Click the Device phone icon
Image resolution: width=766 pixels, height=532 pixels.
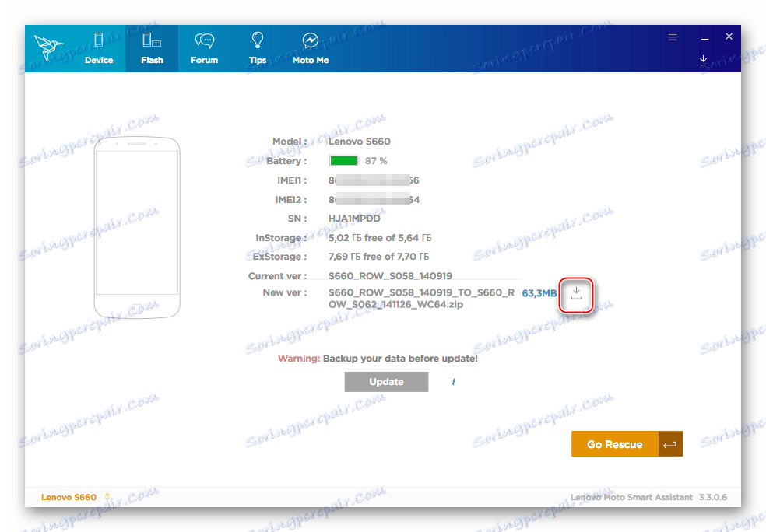(99, 39)
